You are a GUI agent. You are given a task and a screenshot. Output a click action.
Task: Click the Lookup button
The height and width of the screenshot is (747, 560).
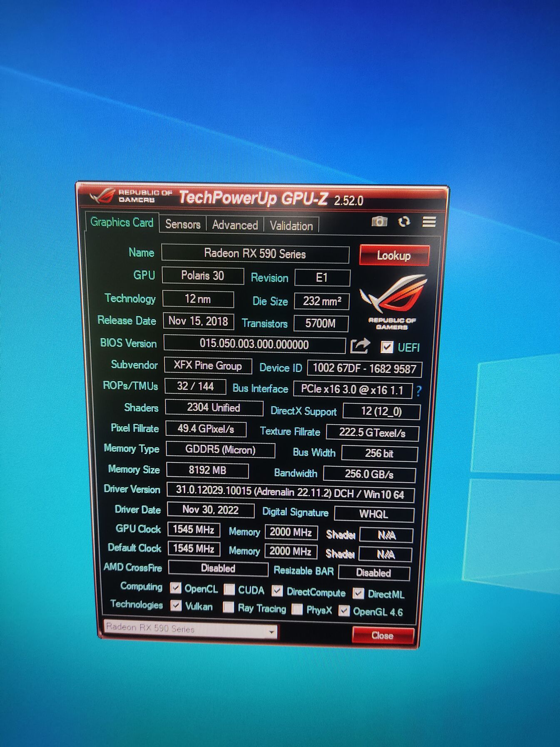pyautogui.click(x=394, y=255)
